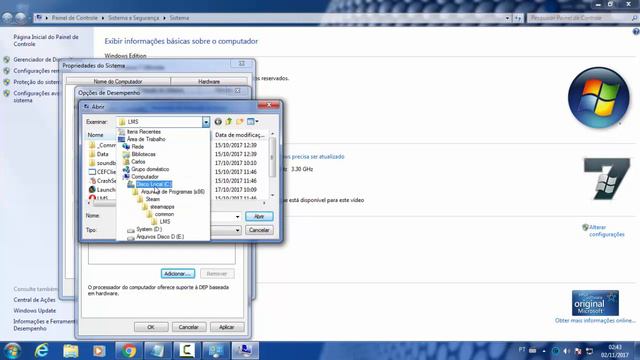Click the Alterar configurações link
The image size is (640, 360).
click(607, 231)
